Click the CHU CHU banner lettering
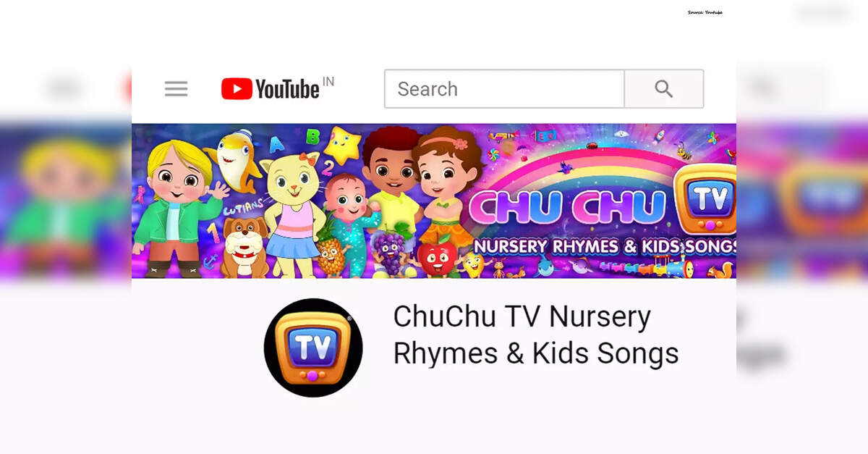This screenshot has width=868, height=454. tap(567, 207)
